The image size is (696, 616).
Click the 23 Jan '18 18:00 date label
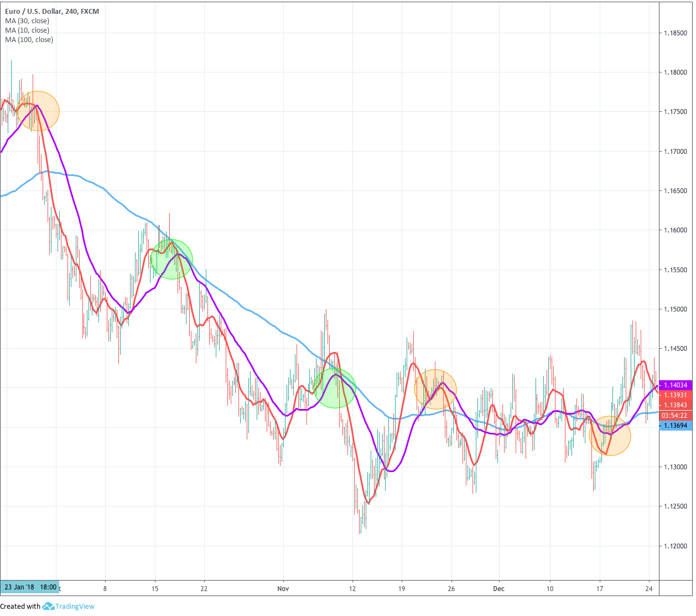tap(30, 587)
